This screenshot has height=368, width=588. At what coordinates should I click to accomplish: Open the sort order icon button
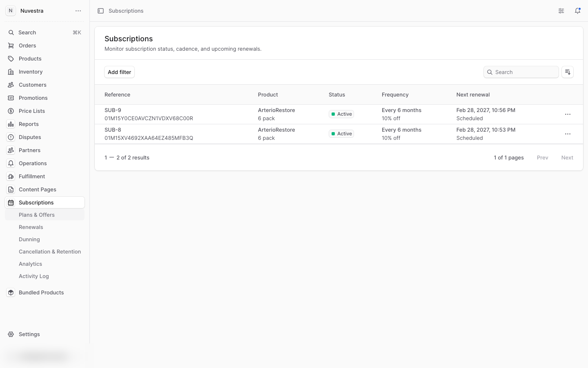[x=568, y=72]
